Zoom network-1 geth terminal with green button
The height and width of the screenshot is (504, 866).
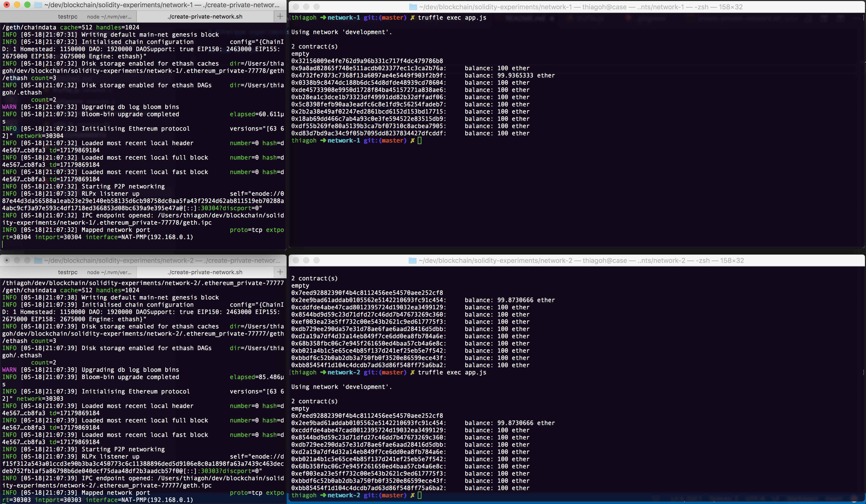27,5
